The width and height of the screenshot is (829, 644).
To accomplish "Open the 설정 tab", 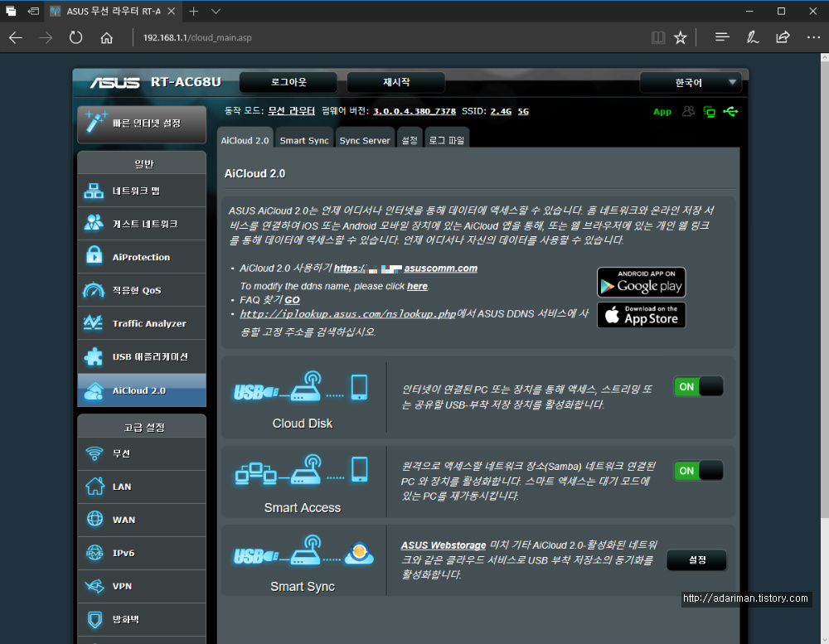I will click(x=410, y=140).
